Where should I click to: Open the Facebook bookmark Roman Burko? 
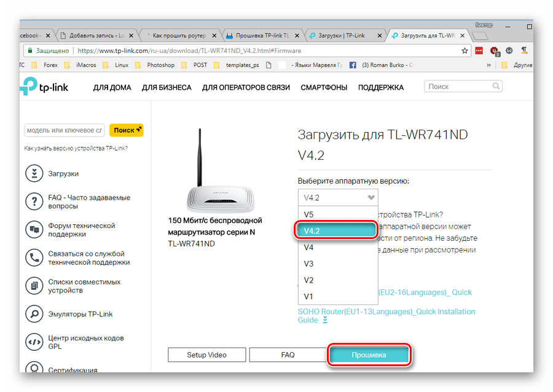click(383, 65)
